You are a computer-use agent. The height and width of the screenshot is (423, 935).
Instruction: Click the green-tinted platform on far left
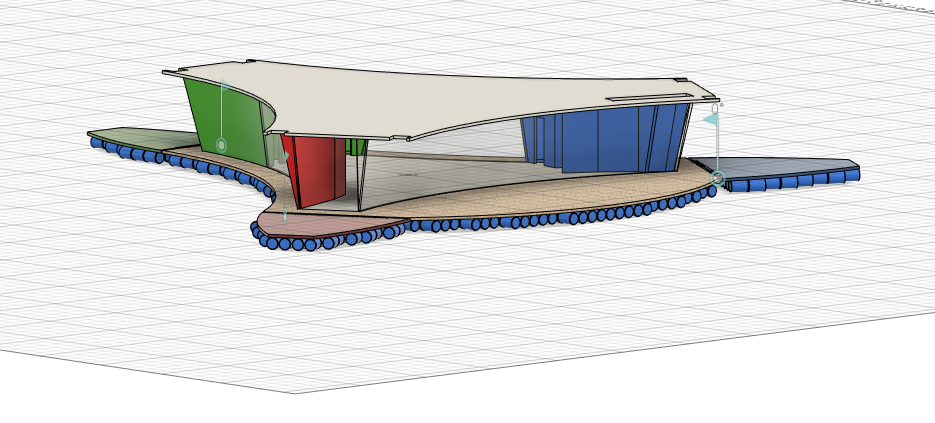[x=130, y=138]
